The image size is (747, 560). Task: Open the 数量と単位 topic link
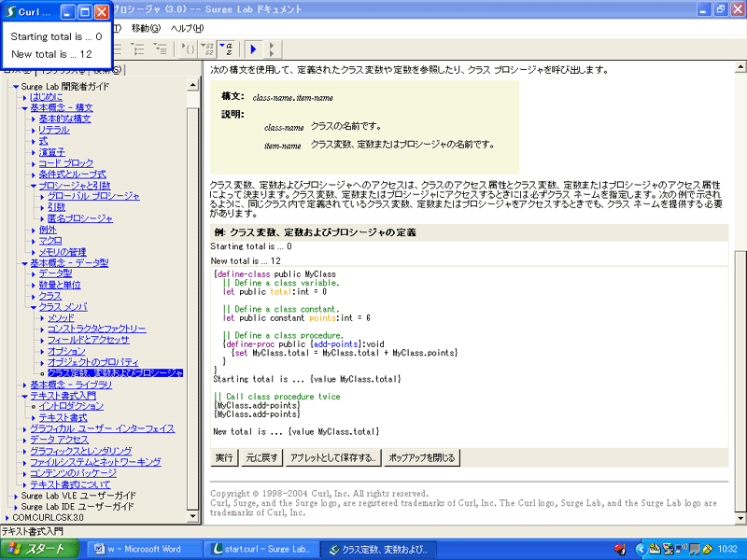coord(60,286)
